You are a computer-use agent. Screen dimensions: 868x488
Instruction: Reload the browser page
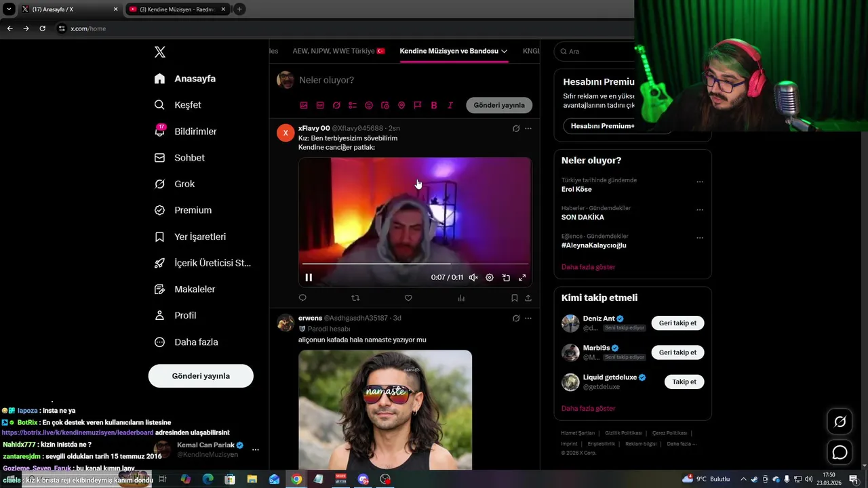click(42, 28)
